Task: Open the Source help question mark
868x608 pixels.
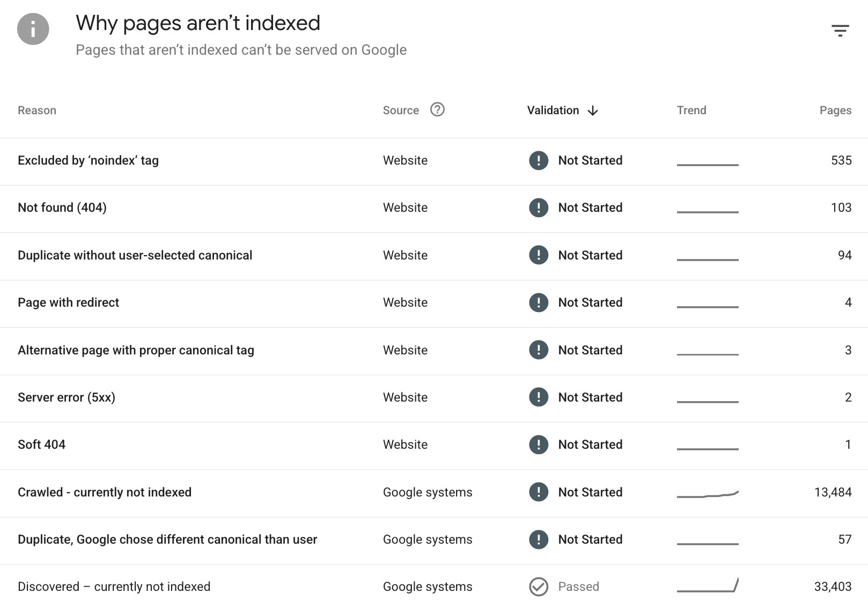Action: [437, 109]
